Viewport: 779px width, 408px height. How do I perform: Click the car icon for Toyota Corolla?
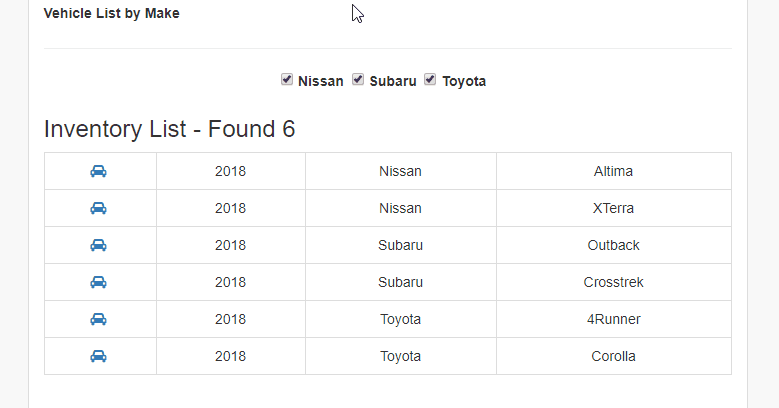point(98,356)
